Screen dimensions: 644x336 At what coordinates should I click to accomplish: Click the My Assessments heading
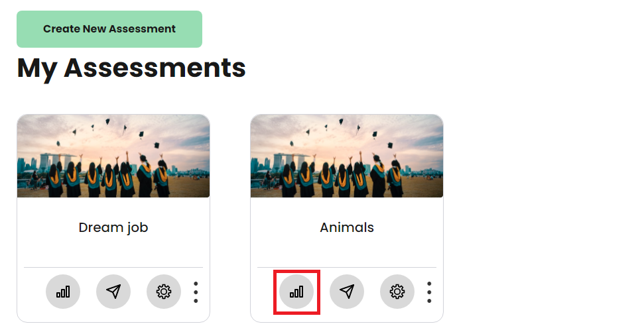tap(131, 68)
